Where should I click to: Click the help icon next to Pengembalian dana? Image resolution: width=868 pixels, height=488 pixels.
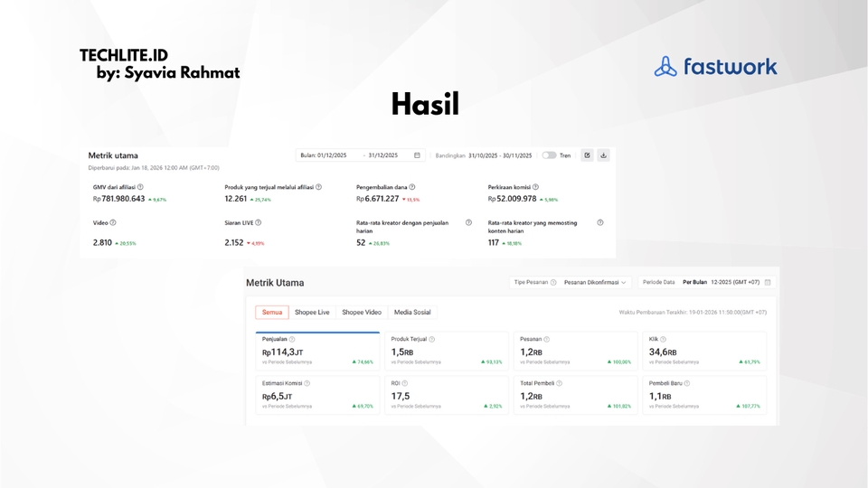point(412,187)
